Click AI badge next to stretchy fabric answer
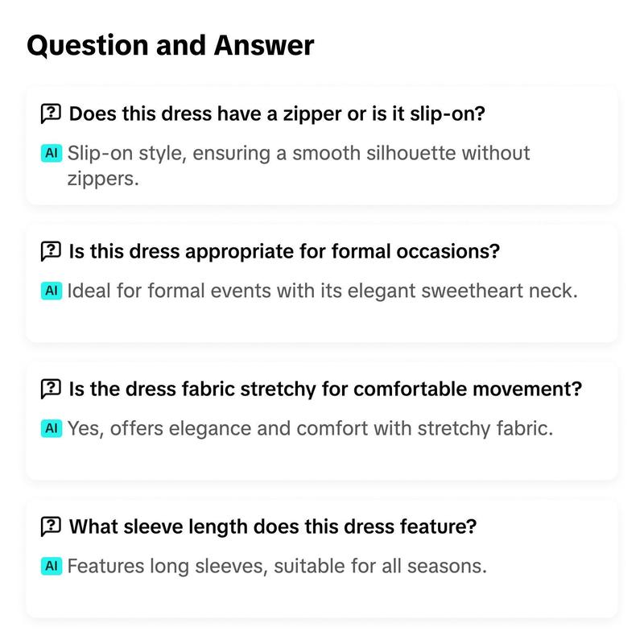This screenshot has height=644, width=644. (52, 428)
